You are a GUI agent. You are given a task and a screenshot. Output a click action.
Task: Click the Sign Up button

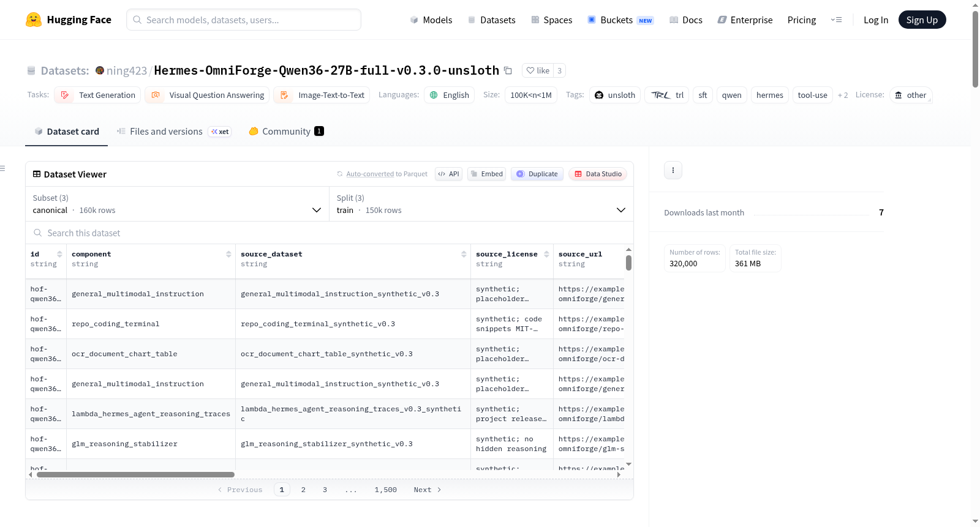coord(922,20)
